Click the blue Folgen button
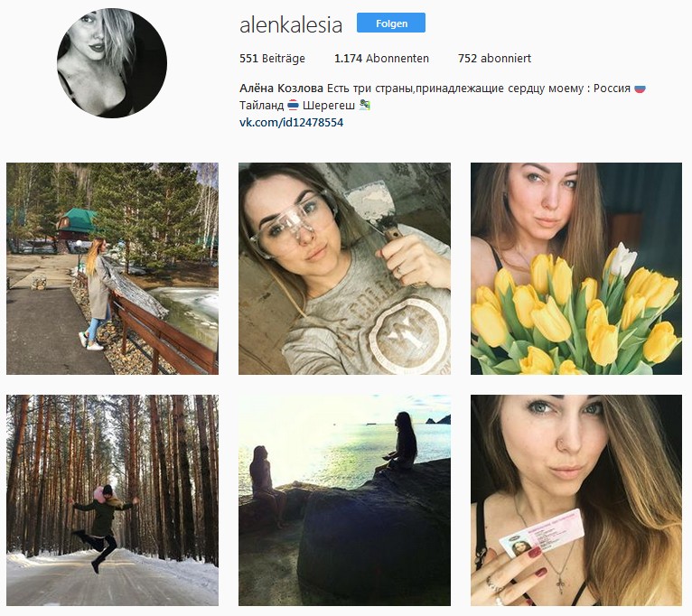 [391, 23]
